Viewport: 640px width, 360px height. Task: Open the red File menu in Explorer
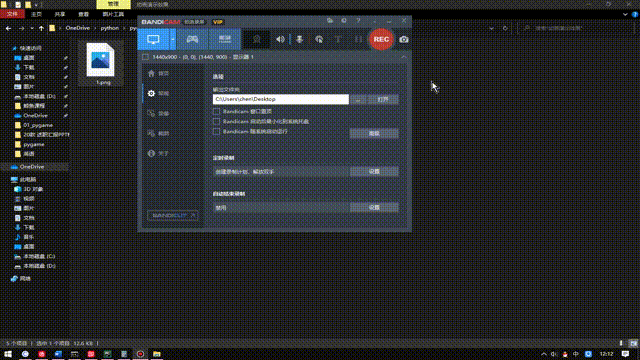[12, 14]
